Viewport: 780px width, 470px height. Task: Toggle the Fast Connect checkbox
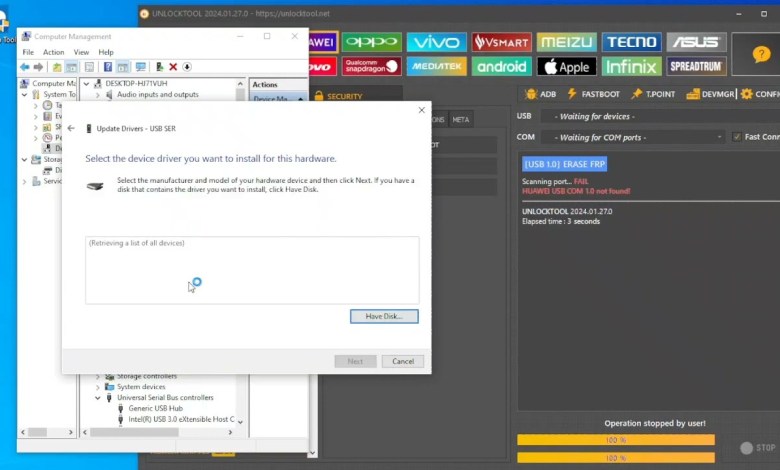click(737, 137)
